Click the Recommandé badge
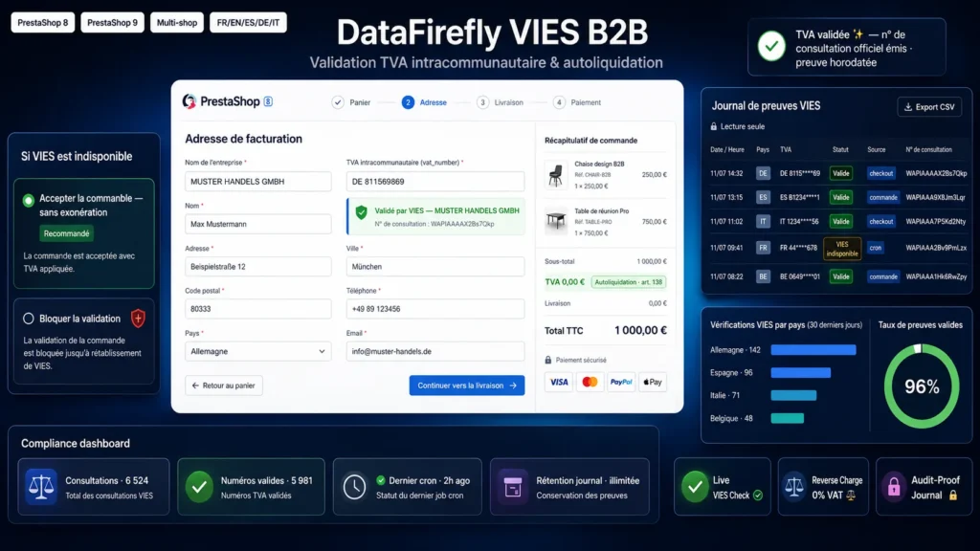The image size is (980, 551). (x=66, y=233)
